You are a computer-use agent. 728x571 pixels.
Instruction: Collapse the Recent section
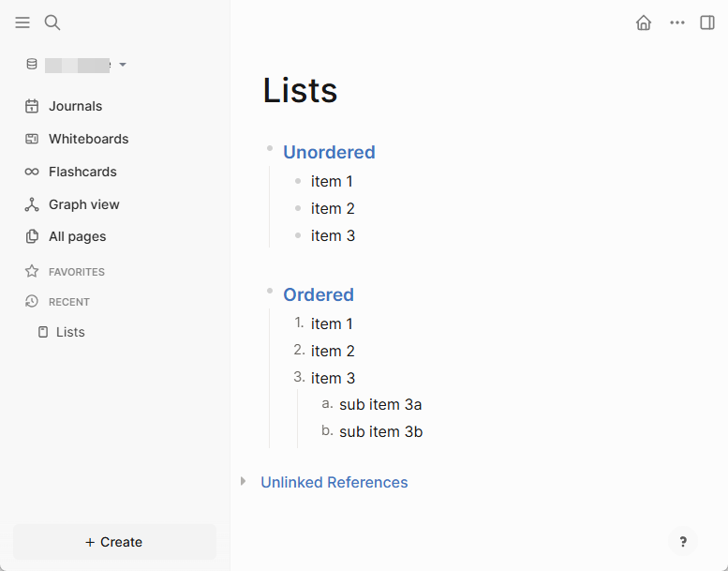point(68,302)
